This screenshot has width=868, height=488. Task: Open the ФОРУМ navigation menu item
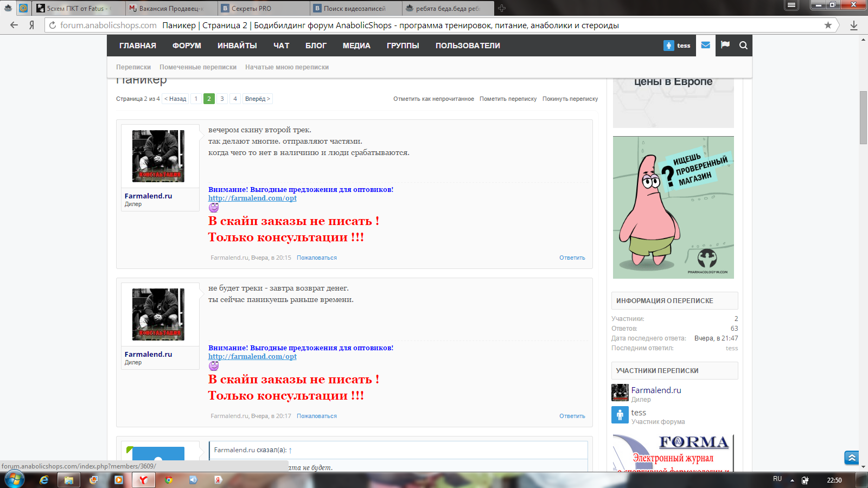pos(187,46)
